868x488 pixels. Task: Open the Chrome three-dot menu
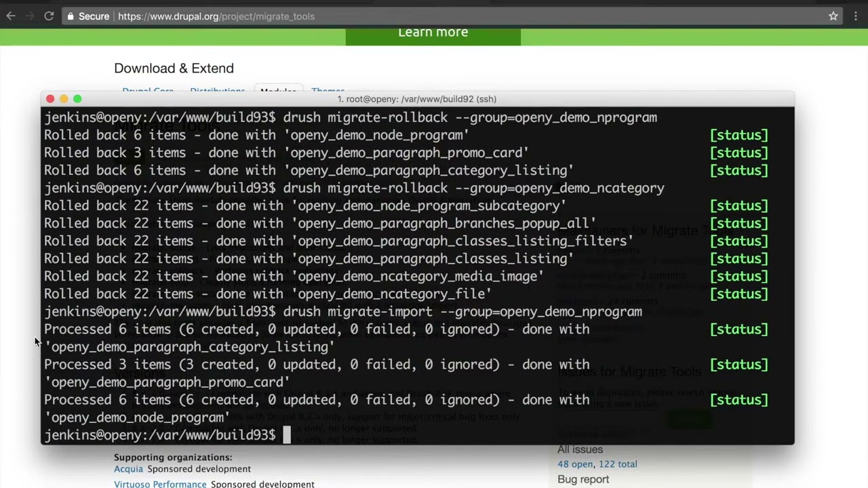856,16
